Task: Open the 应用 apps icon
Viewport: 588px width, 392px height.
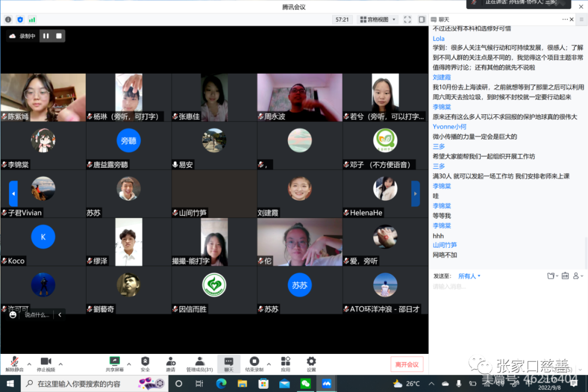Action: pyautogui.click(x=285, y=364)
